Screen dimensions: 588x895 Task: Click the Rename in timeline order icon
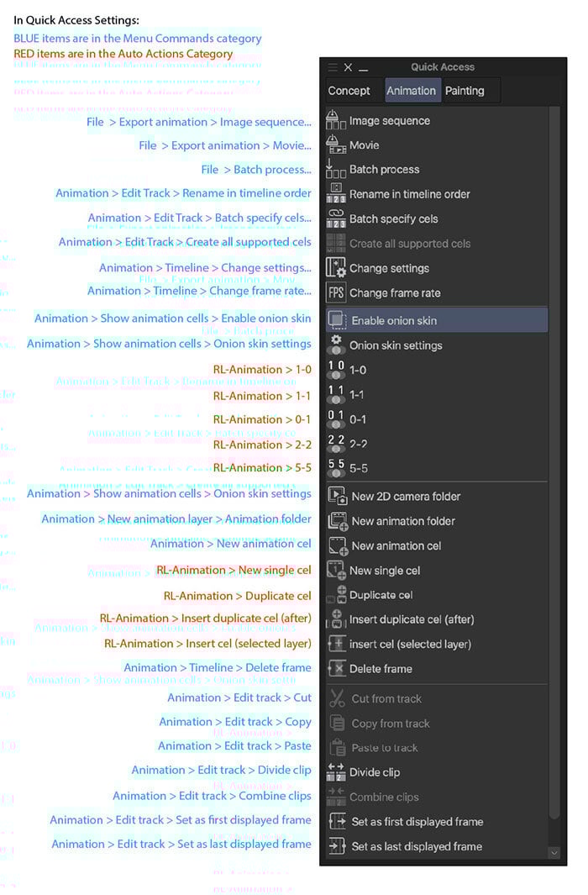[x=336, y=194]
